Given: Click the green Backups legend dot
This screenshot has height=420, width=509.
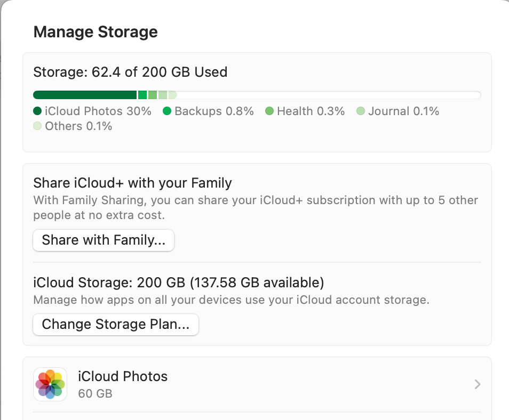Looking at the screenshot, I should click(167, 111).
